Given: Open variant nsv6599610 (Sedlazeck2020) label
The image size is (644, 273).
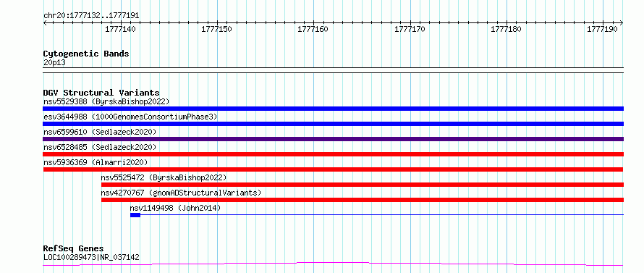Looking at the screenshot, I should tap(100, 132).
